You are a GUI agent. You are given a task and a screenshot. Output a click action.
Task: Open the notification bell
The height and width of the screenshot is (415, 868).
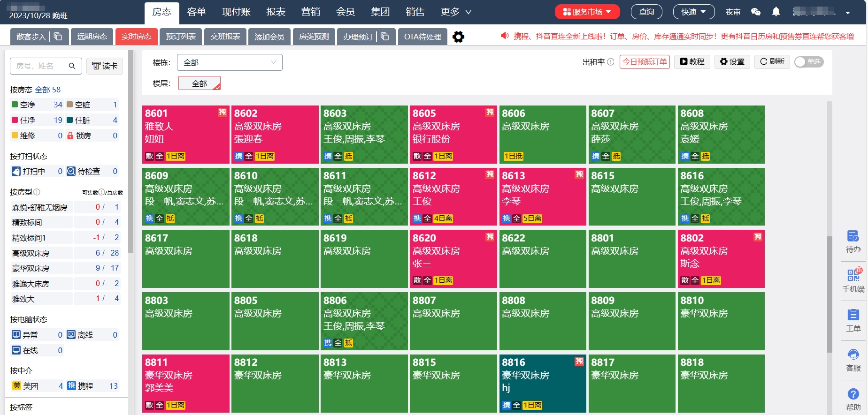click(776, 12)
